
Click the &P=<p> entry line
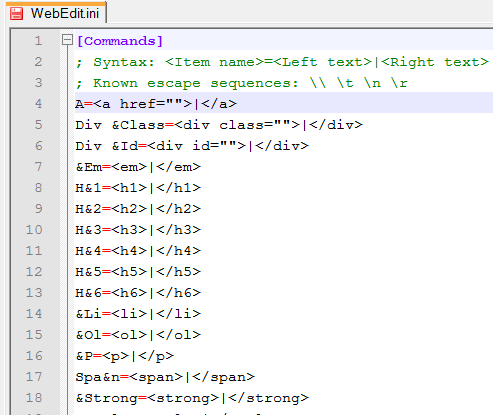pos(125,356)
